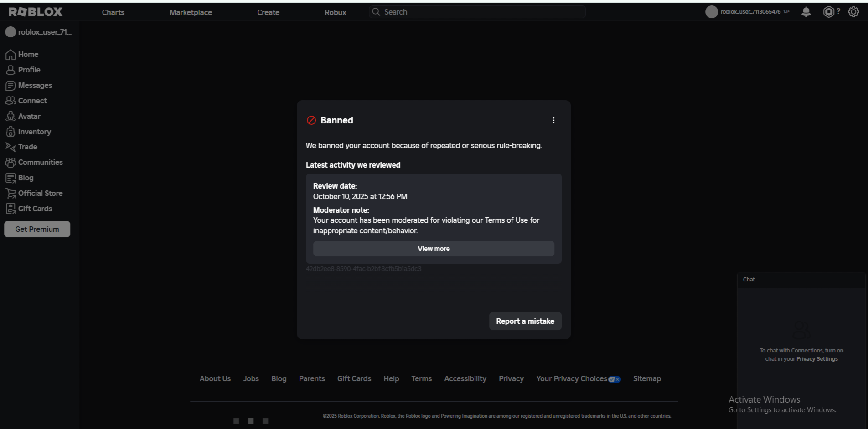Click the Report a mistake button
The height and width of the screenshot is (429, 868).
525,321
